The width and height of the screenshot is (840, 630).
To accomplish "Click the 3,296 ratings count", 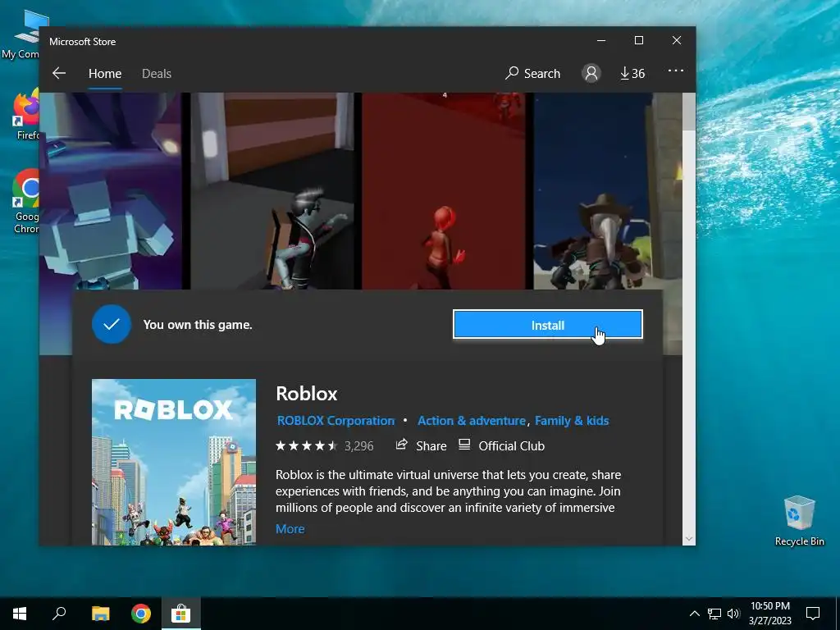I will point(359,445).
